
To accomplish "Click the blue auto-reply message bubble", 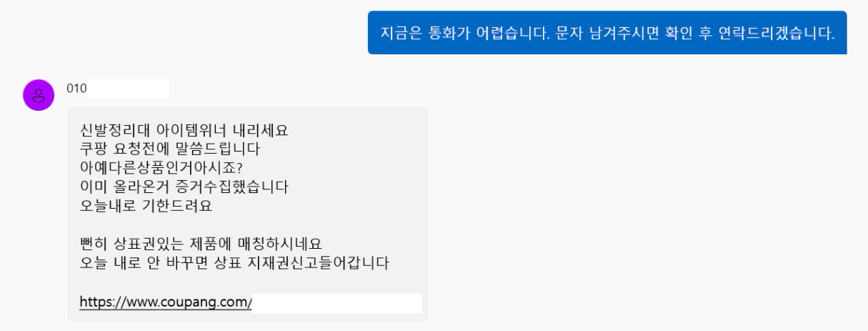I will pos(607,33).
